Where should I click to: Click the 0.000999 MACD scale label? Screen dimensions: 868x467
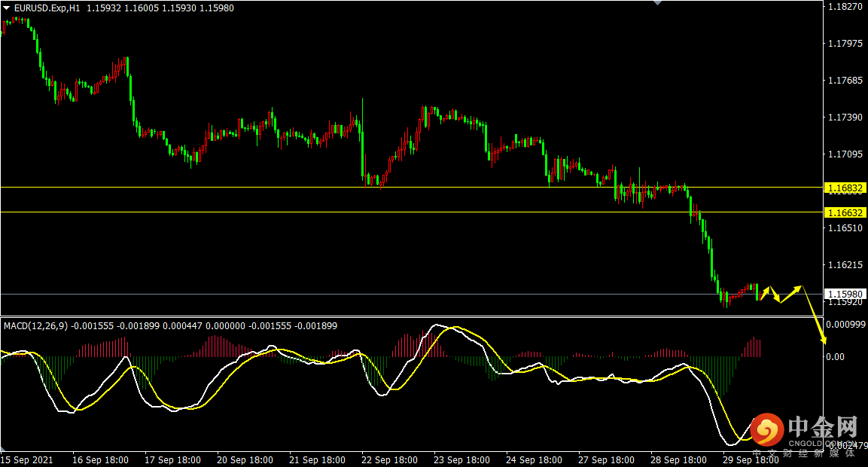846,324
